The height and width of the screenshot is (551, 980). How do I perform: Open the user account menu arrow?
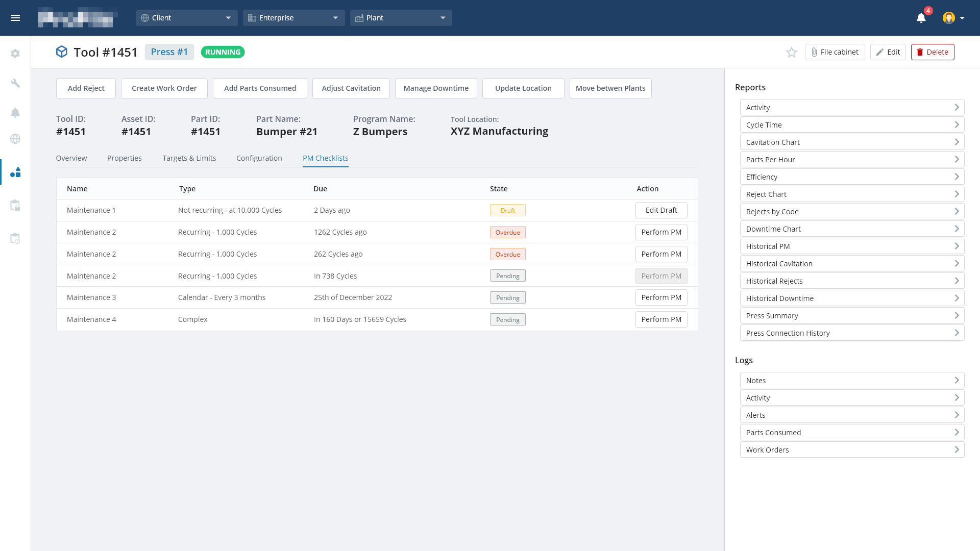pos(963,18)
